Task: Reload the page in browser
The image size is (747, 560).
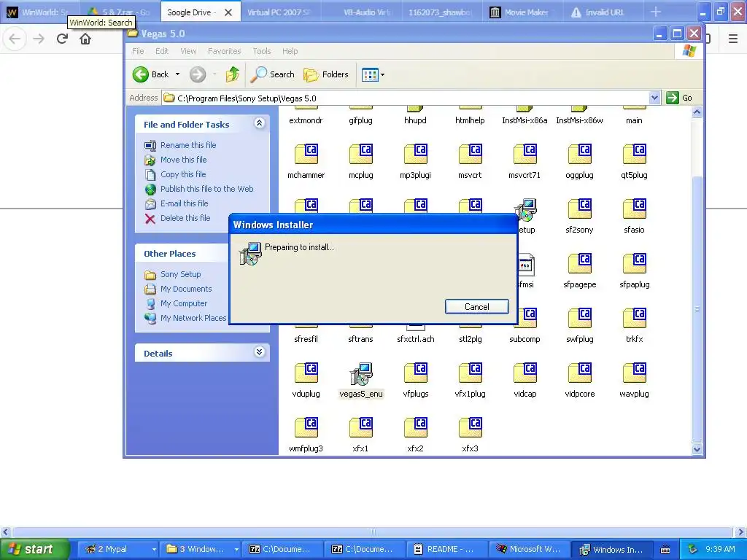Action: (62, 39)
